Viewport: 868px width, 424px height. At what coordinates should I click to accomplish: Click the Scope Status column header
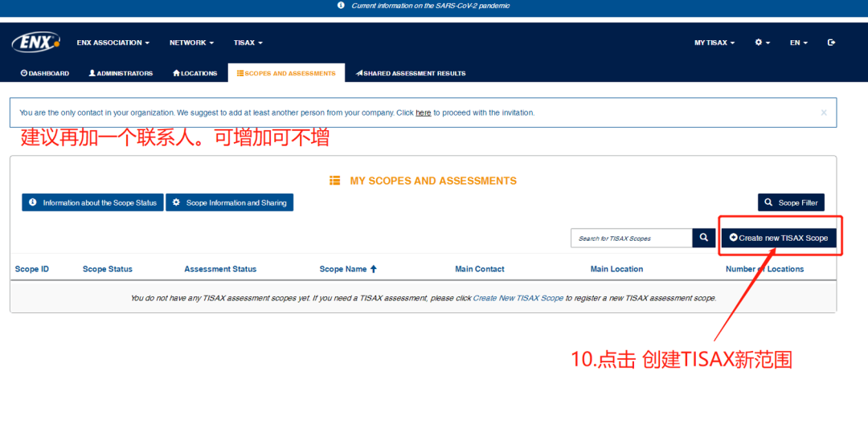(x=108, y=269)
